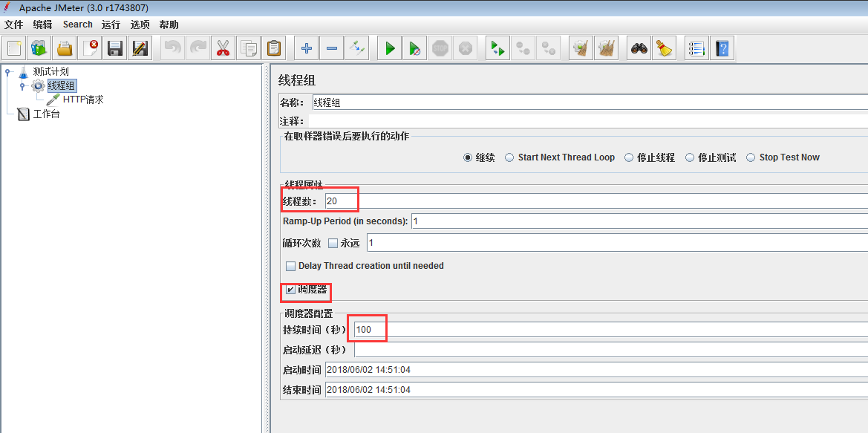Viewport: 868px width, 433px height.
Task: Open the Search menu
Action: [x=77, y=25]
